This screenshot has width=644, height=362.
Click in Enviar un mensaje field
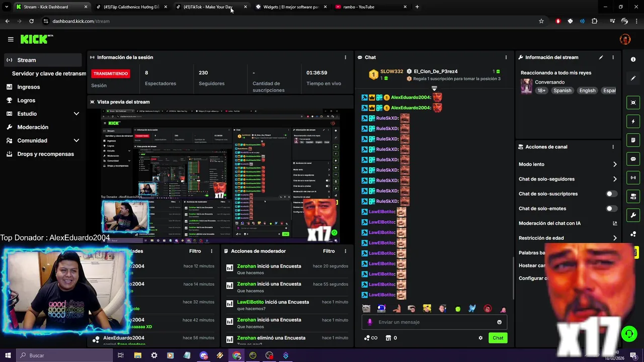click(x=434, y=322)
